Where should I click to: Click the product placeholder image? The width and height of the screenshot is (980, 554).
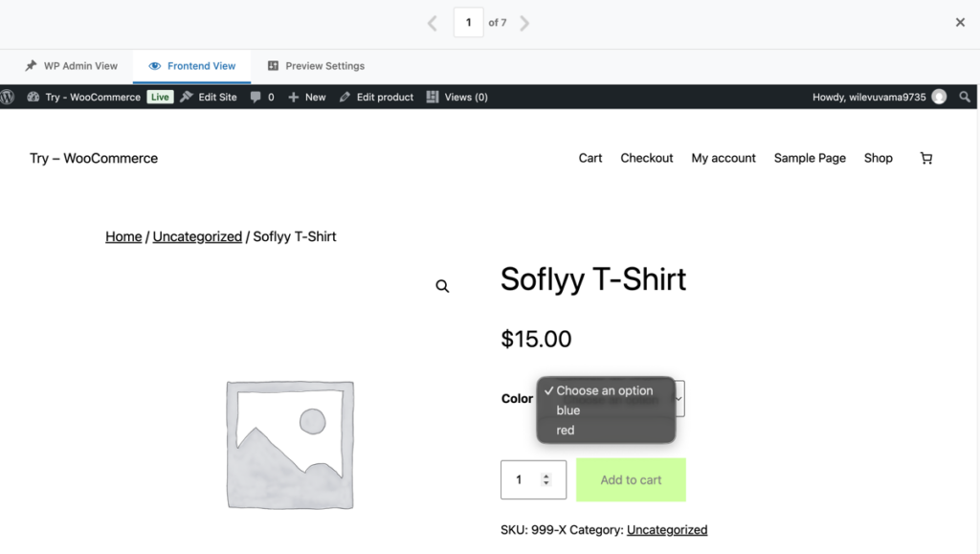coord(290,445)
